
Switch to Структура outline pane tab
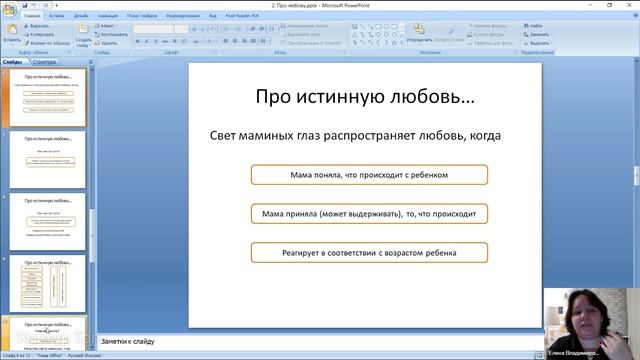(x=44, y=62)
